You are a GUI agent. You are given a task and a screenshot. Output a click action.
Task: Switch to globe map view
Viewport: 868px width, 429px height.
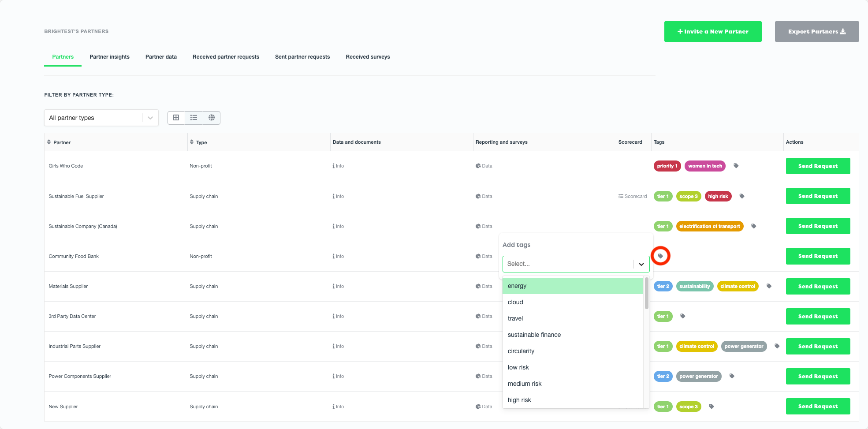coord(212,118)
